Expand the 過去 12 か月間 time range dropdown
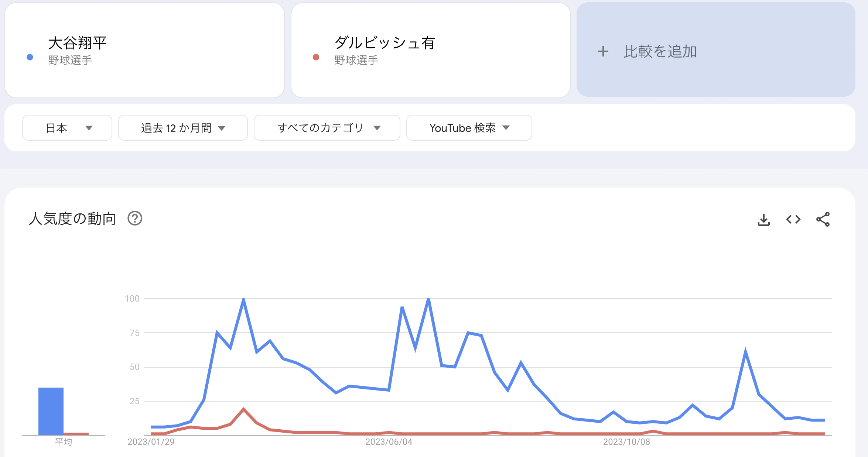Viewport: 868px width, 457px height. [183, 128]
